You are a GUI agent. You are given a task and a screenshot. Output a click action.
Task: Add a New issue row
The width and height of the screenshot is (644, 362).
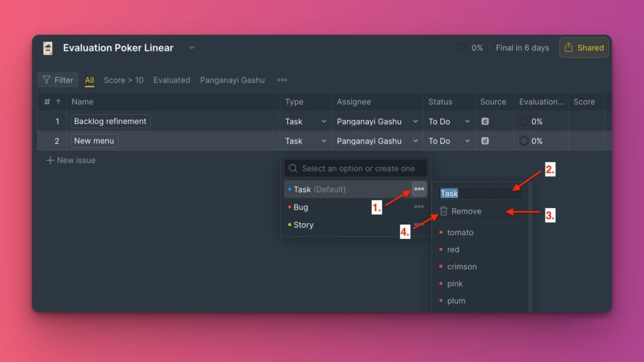pyautogui.click(x=70, y=160)
